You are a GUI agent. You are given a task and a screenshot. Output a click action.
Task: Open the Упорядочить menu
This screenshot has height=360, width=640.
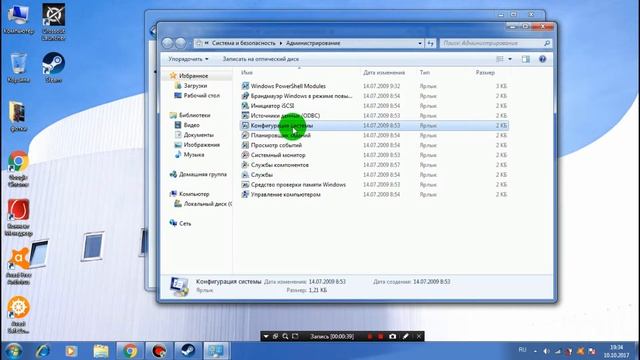(x=188, y=59)
